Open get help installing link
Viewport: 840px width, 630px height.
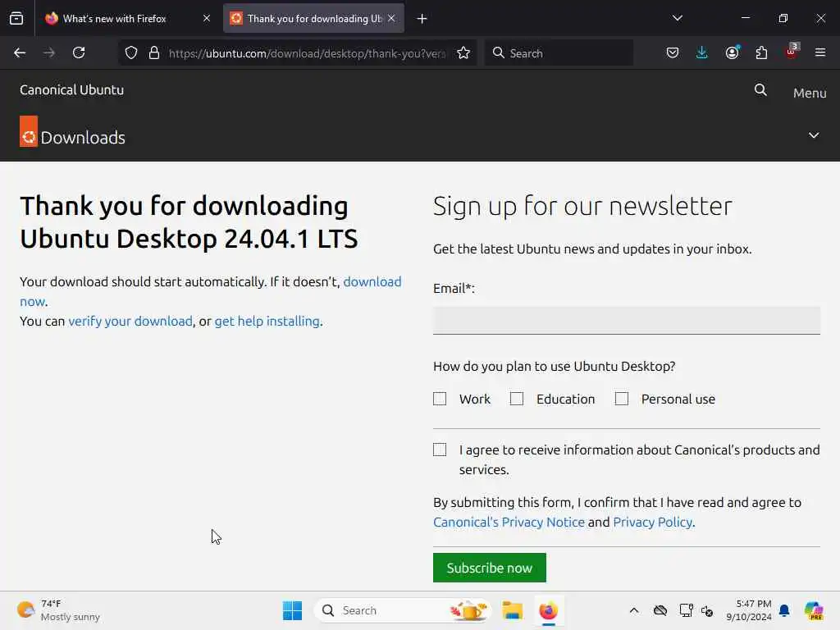tap(267, 321)
